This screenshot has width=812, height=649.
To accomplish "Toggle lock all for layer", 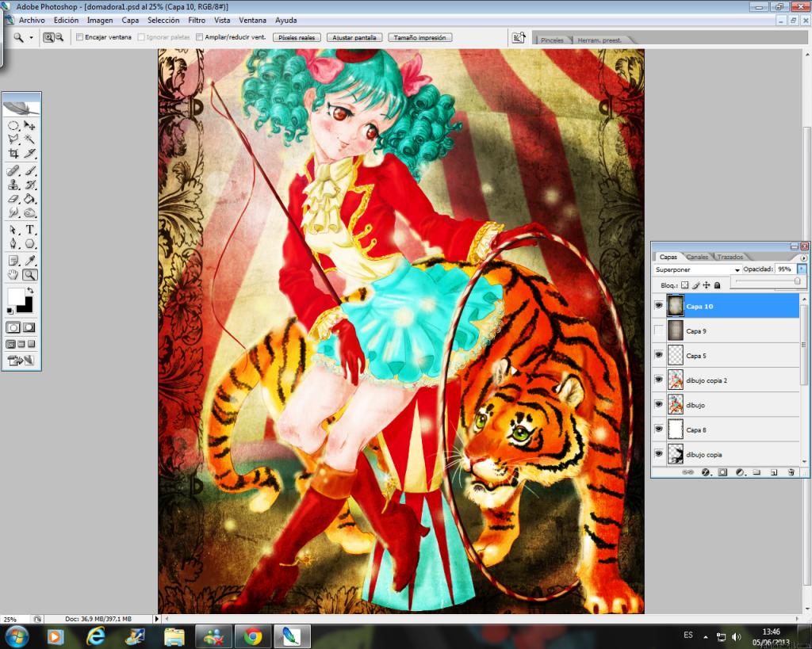I will [717, 285].
